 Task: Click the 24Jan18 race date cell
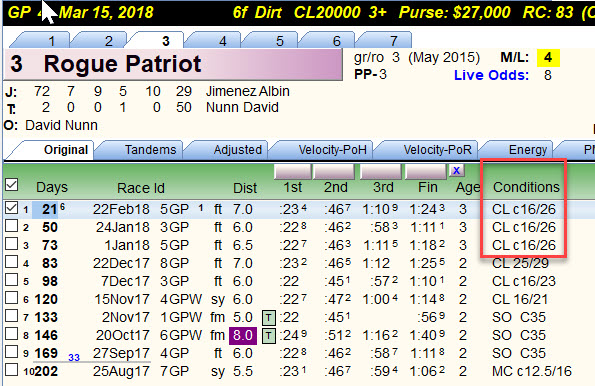coord(123,227)
